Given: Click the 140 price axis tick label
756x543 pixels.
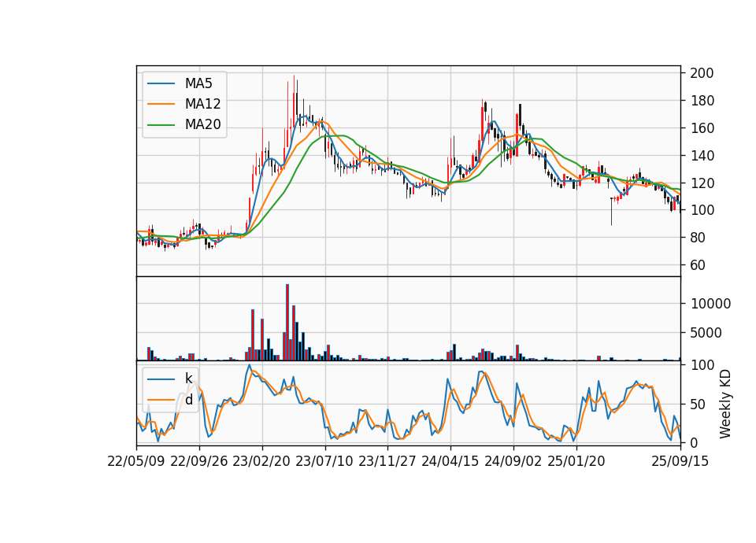Looking at the screenshot, I should coord(702,156).
